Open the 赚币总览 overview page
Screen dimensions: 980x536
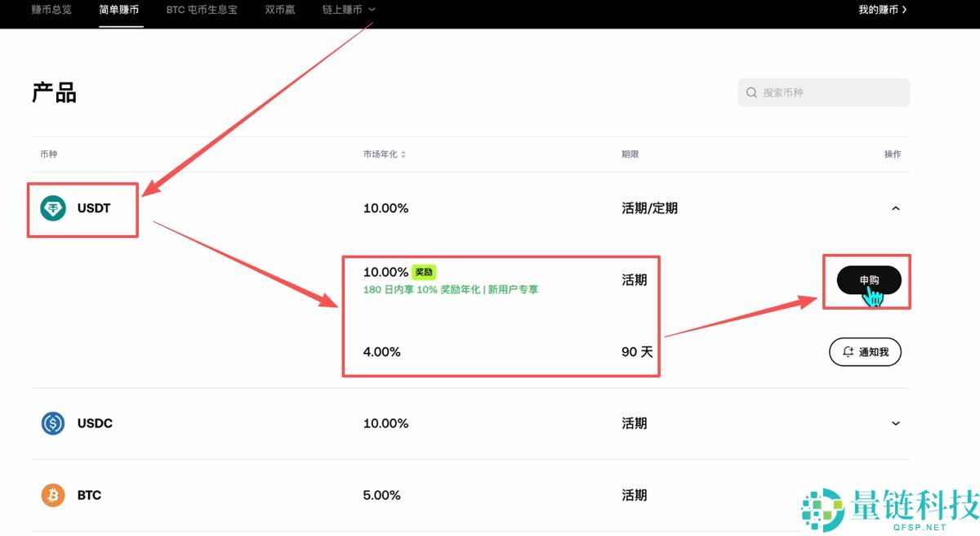point(51,10)
